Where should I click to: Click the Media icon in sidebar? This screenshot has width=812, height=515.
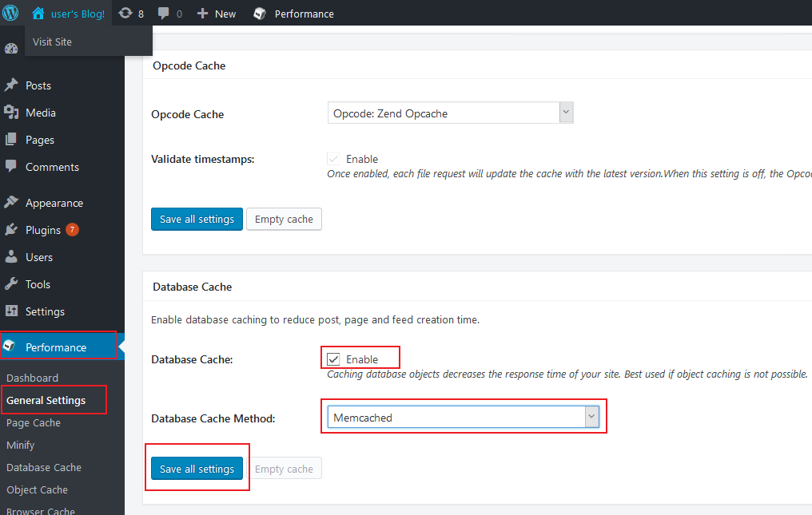click(11, 113)
